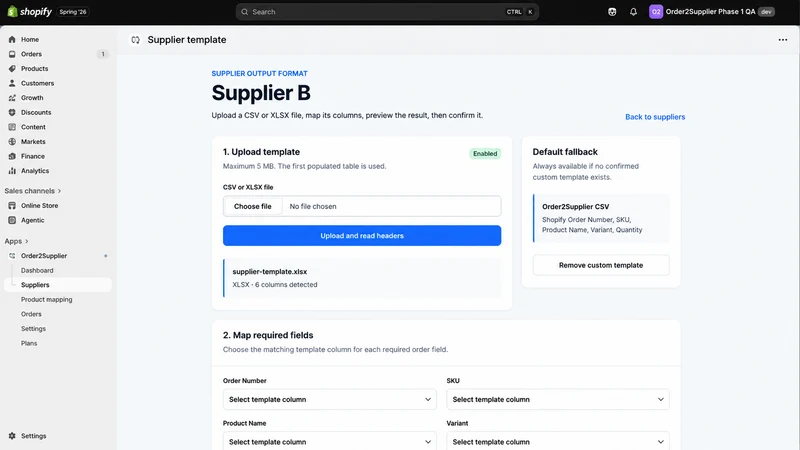The image size is (800, 450).
Task: Click the Shopify logo
Action: [x=30, y=11]
